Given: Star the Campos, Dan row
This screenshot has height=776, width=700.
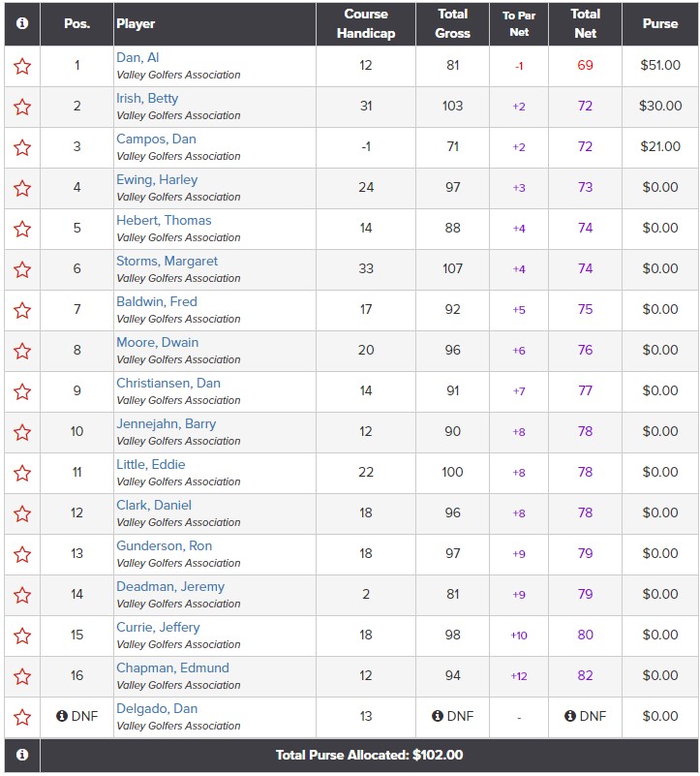Looking at the screenshot, I should tap(22, 147).
